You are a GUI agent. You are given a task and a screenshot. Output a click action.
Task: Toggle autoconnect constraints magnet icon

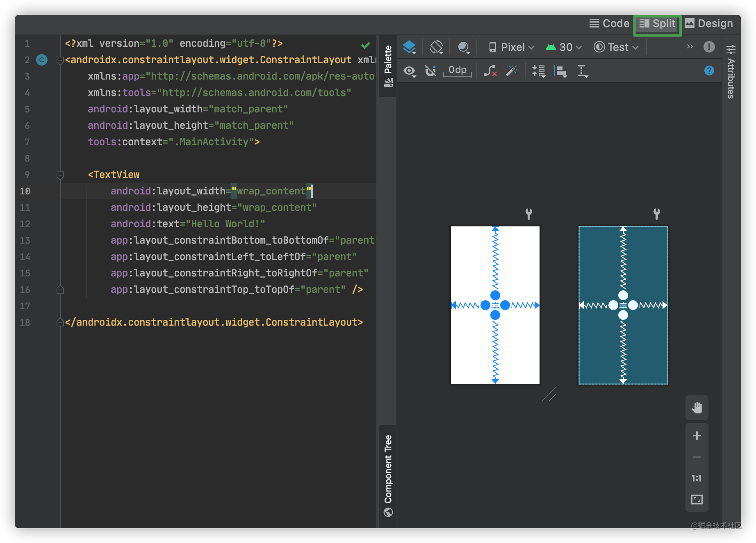(430, 71)
